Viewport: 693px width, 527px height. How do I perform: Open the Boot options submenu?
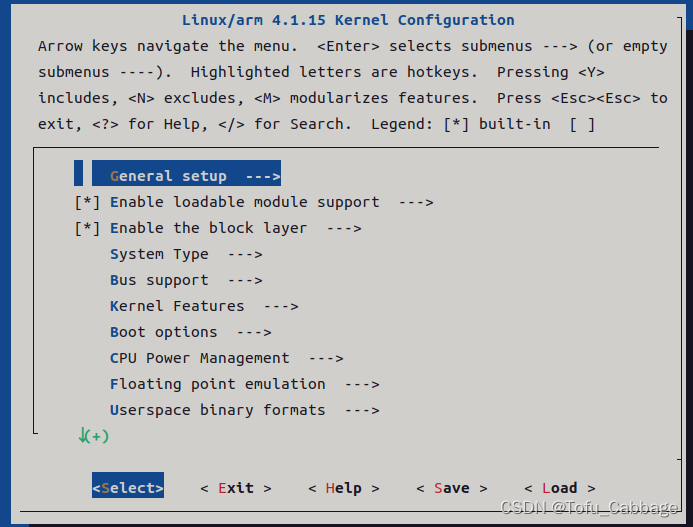click(x=190, y=332)
